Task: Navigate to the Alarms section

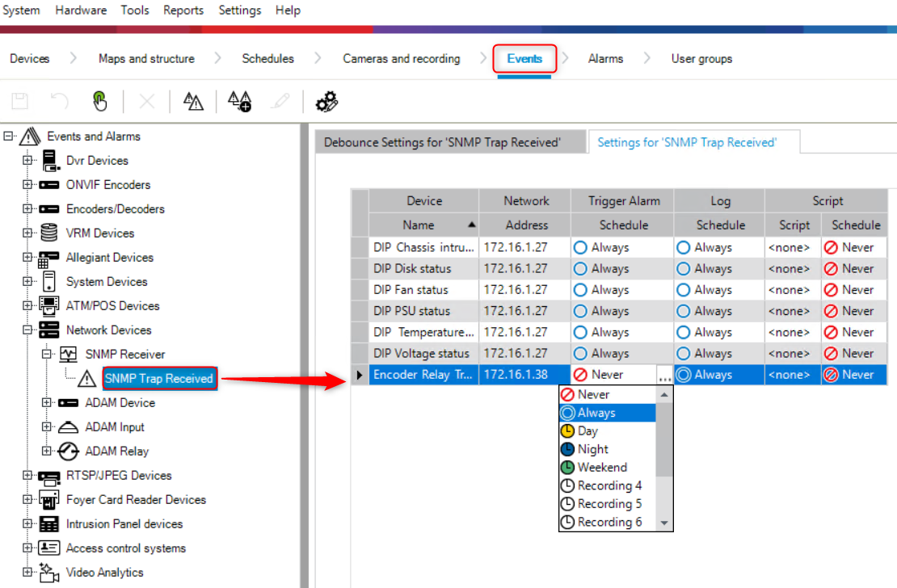Action: (x=605, y=59)
